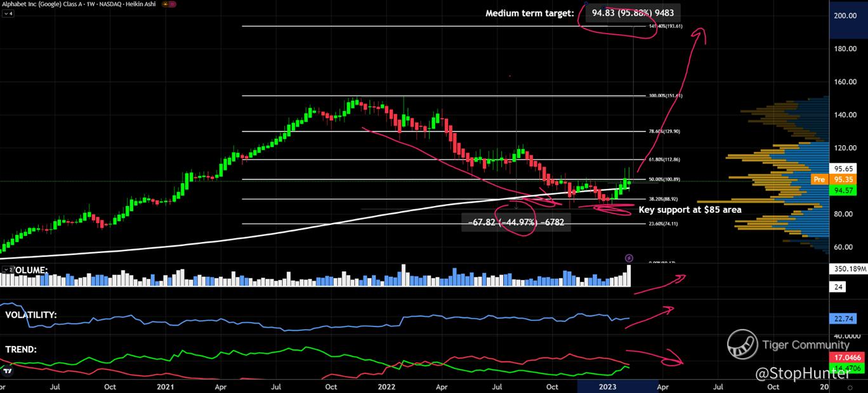Click the 350.189M volume value label
The width and height of the screenshot is (868, 393).
pos(848,269)
